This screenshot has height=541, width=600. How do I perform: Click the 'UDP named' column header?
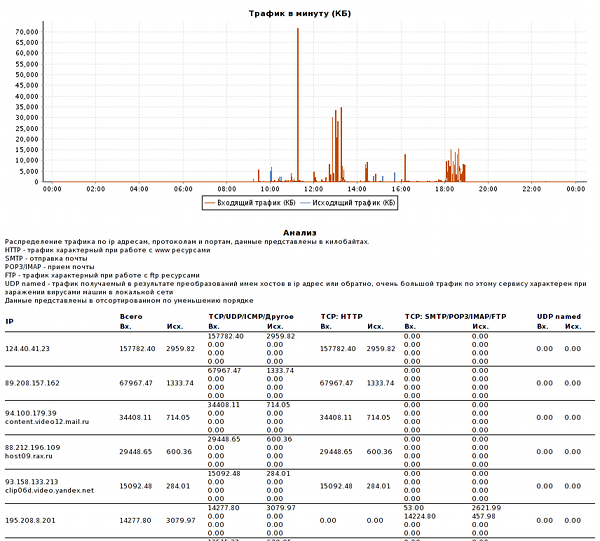pyautogui.click(x=559, y=316)
